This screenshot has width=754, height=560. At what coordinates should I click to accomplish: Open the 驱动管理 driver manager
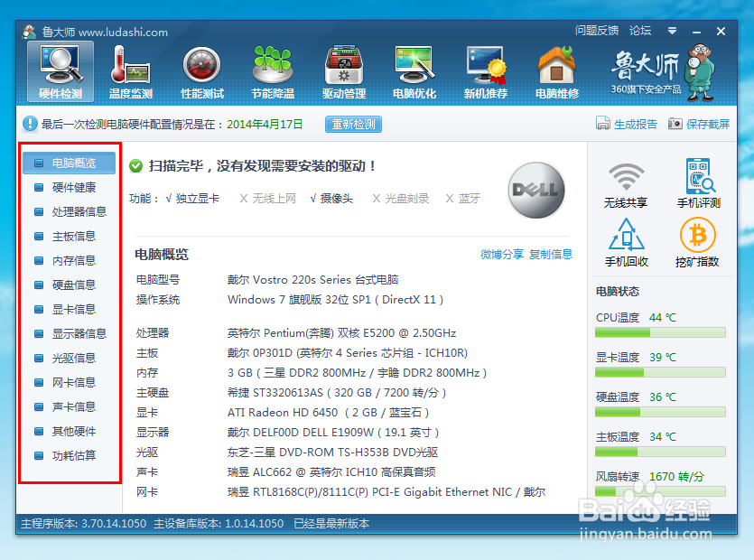click(344, 71)
